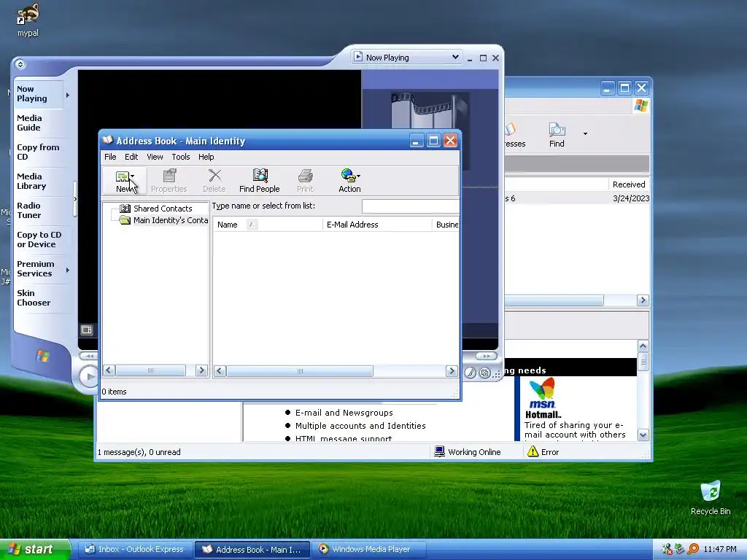Image resolution: width=747 pixels, height=560 pixels.
Task: Sort by E-Mail Address column header
Action: [x=377, y=225]
